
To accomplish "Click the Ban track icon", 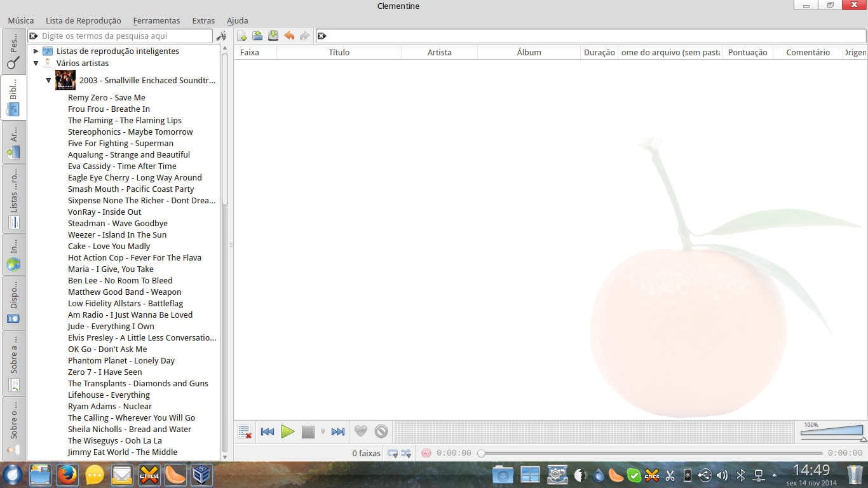I will (x=381, y=431).
